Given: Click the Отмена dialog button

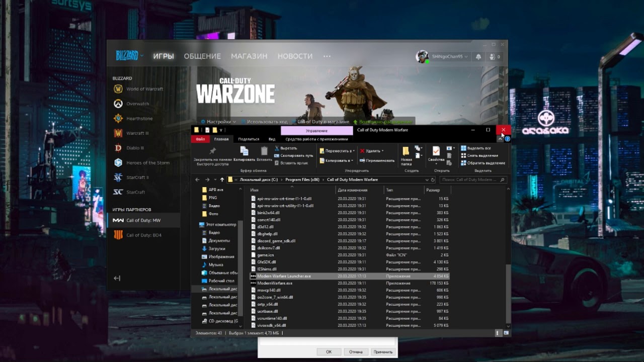Looking at the screenshot, I should 356,352.
